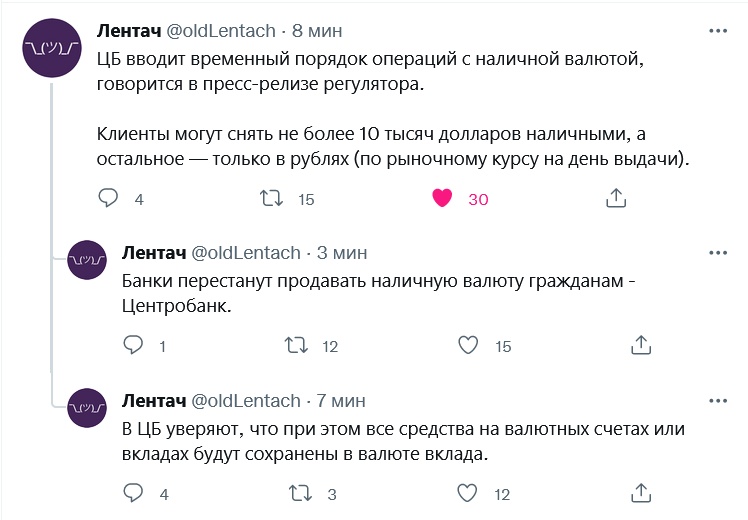
Task: Reply to the tweet about Банки перестанут продавать
Action: coord(133,346)
